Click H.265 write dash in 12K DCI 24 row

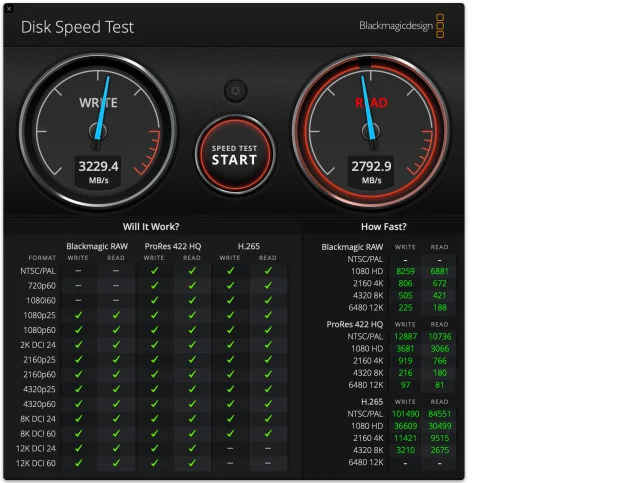(x=230, y=448)
